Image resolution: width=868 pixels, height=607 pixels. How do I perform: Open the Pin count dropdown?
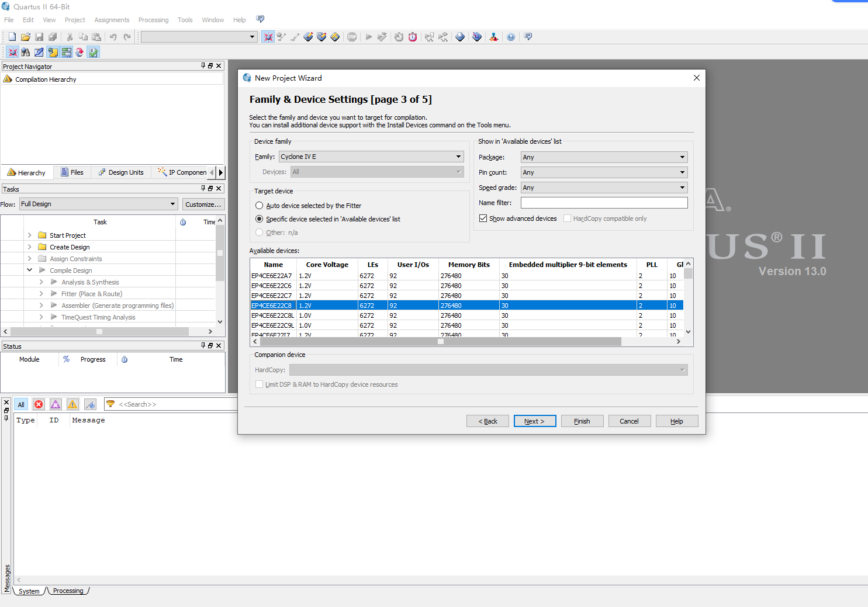(604, 172)
